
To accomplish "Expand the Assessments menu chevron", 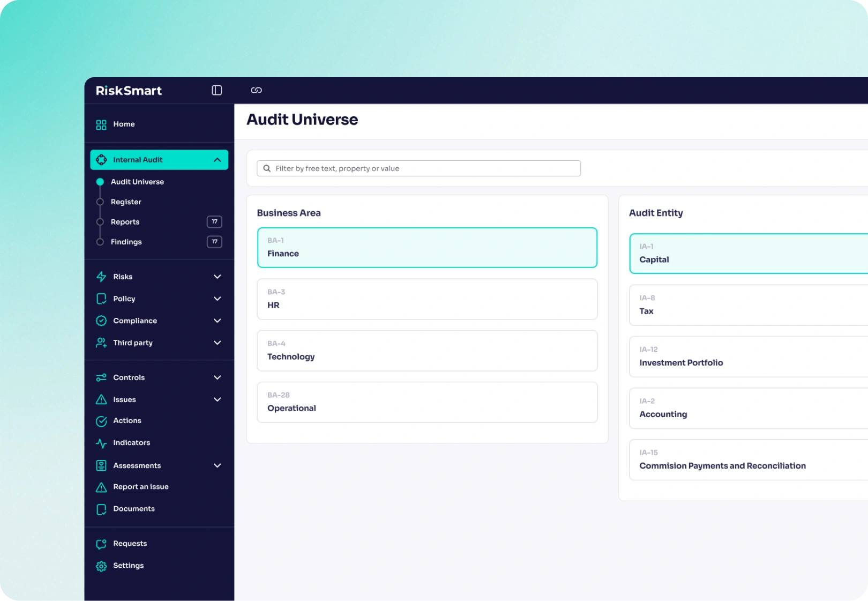I will coord(217,465).
